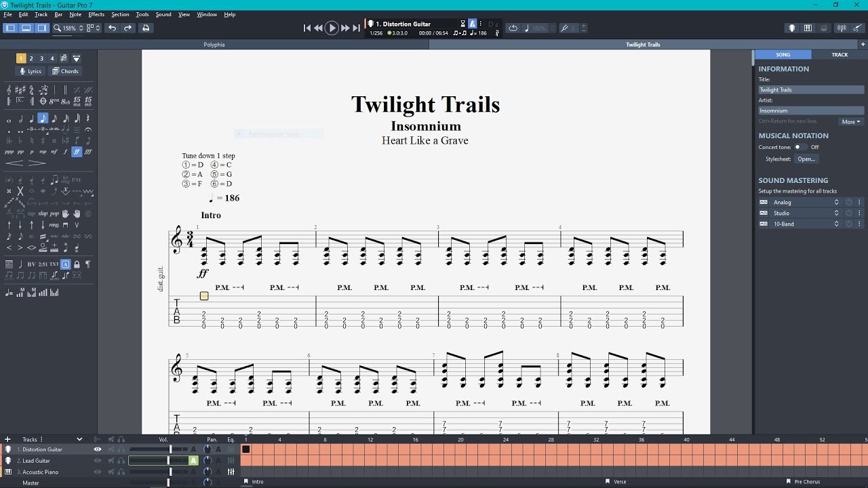The width and height of the screenshot is (868, 488).
Task: Toggle Lead Guitar volume automation
Action: tap(193, 461)
